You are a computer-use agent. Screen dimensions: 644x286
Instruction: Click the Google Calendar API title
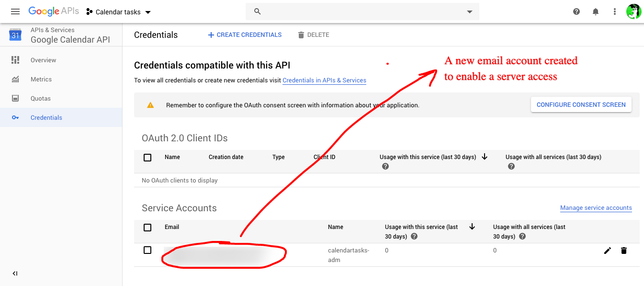[x=70, y=40]
